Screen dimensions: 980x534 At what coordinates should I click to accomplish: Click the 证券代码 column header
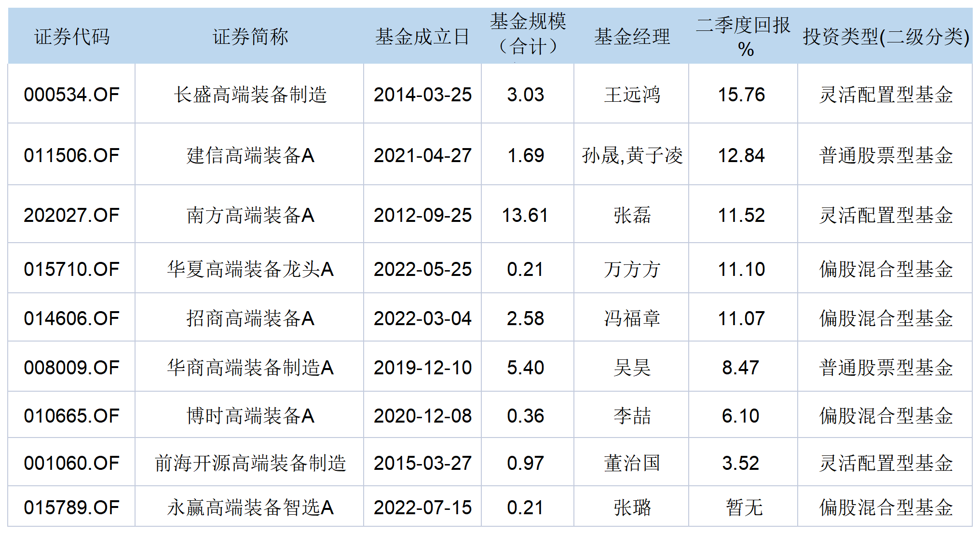click(x=72, y=37)
